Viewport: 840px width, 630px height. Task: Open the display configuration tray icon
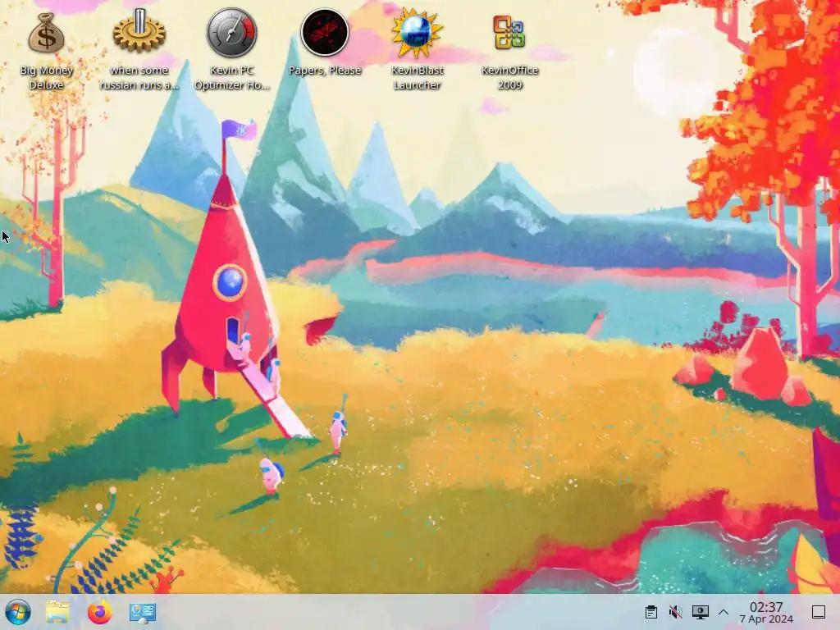(701, 612)
